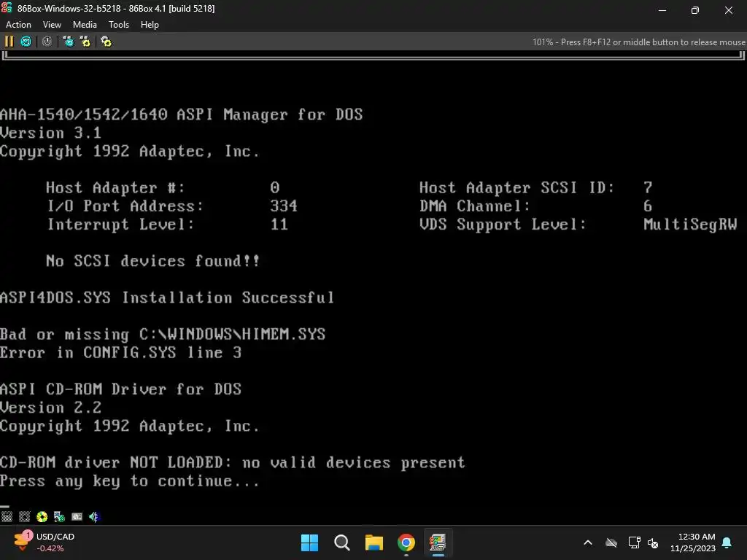The image size is (747, 560).
Task: Click the muted volume tray icon
Action: point(653,542)
